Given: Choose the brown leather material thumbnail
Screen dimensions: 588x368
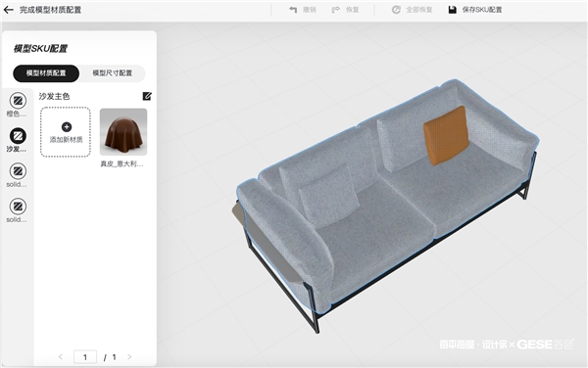Looking at the screenshot, I should (123, 132).
